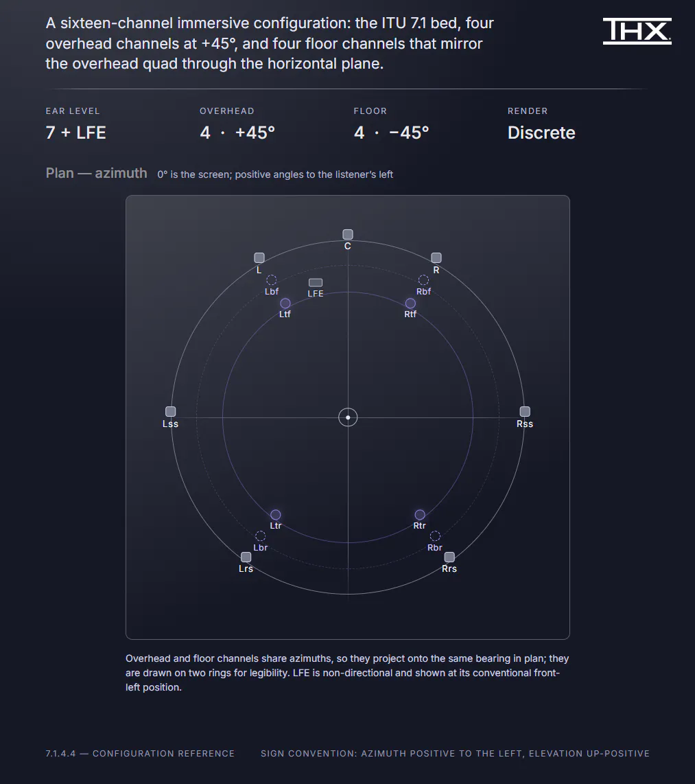Click the '0° is the screen' azimuth note
Image resolution: width=695 pixels, height=784 pixels.
(275, 174)
